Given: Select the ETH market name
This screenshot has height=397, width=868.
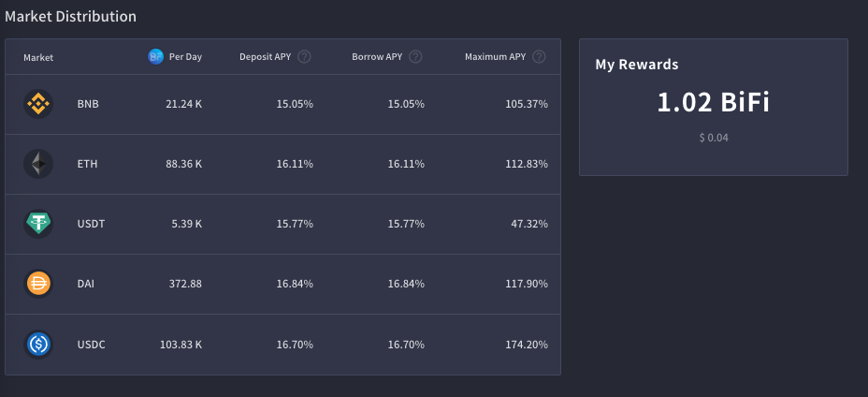Looking at the screenshot, I should (88, 164).
